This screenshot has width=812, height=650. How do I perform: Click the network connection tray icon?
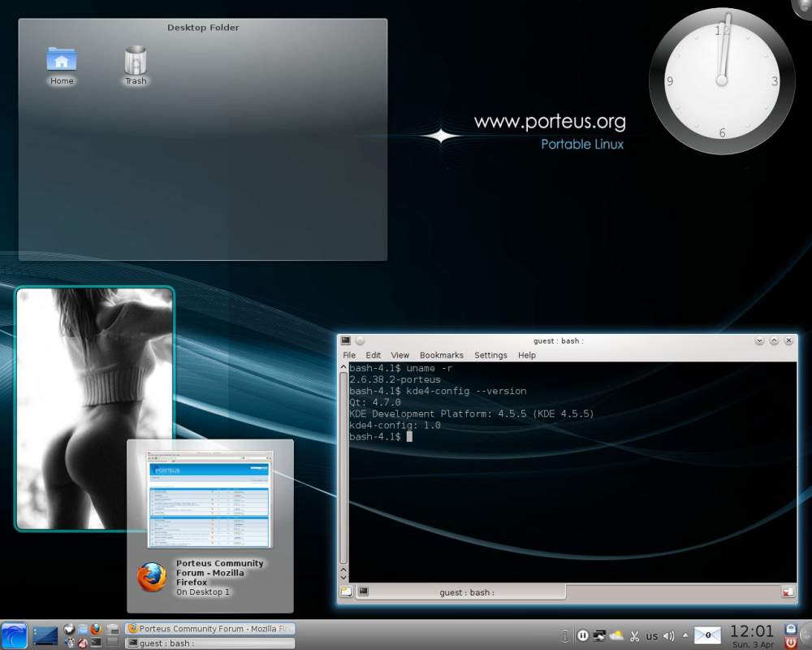(600, 635)
